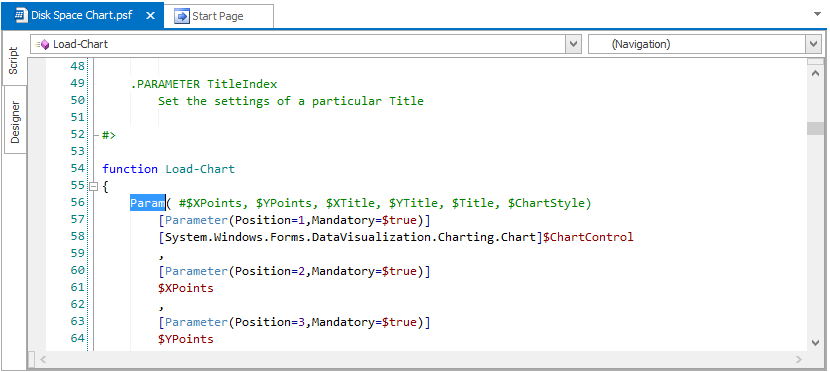The height and width of the screenshot is (372, 830).
Task: Click the vertical scrollbar down arrow
Action: (815, 343)
